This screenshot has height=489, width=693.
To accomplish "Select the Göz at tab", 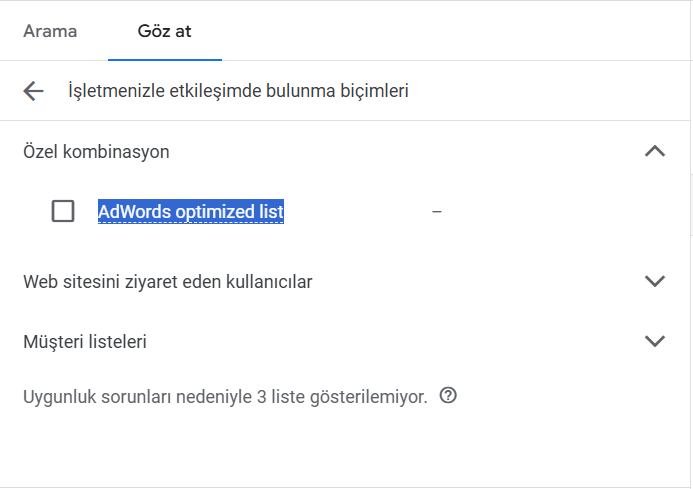I will (x=165, y=31).
